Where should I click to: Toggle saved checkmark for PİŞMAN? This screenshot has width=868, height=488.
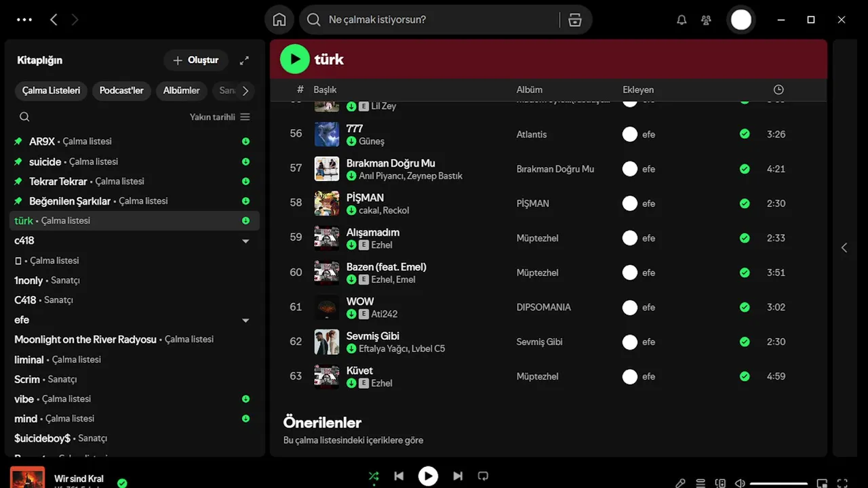coord(745,203)
